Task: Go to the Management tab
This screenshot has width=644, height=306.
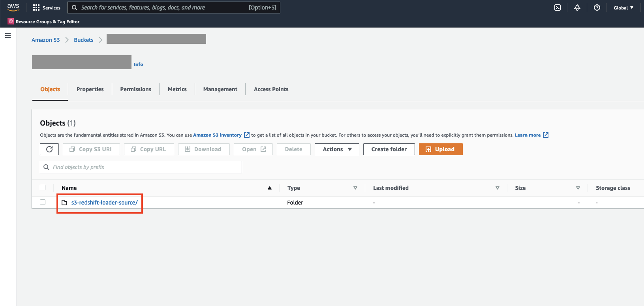Action: pyautogui.click(x=220, y=89)
